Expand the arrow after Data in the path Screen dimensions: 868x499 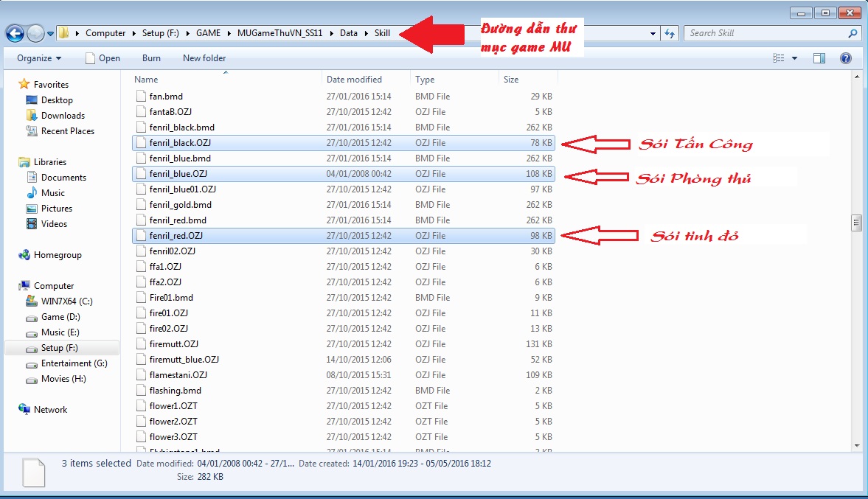pyautogui.click(x=366, y=33)
